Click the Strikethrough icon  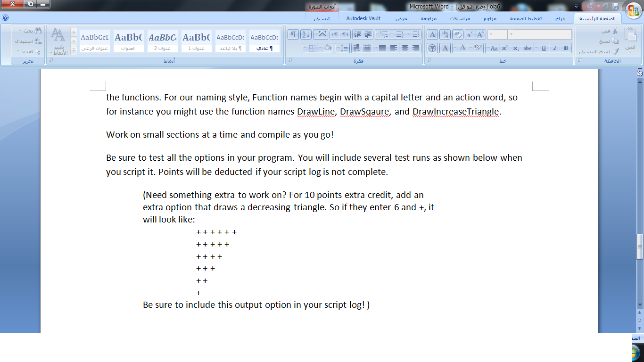(528, 48)
